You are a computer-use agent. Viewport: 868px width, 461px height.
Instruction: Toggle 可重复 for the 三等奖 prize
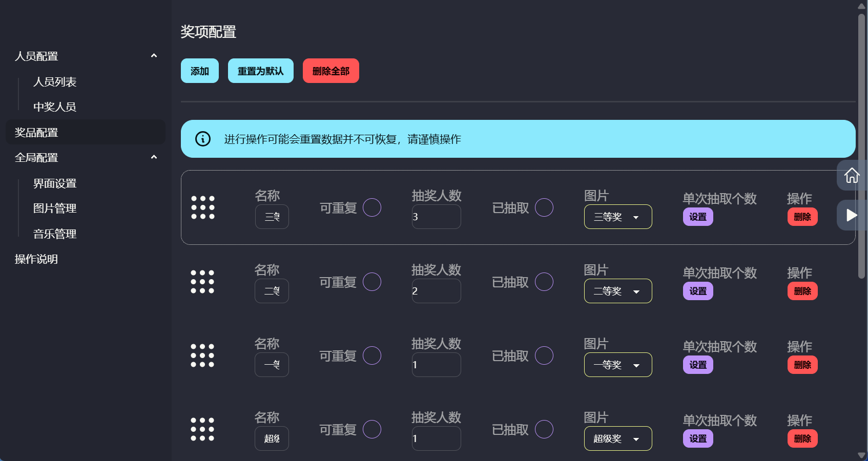pyautogui.click(x=372, y=207)
